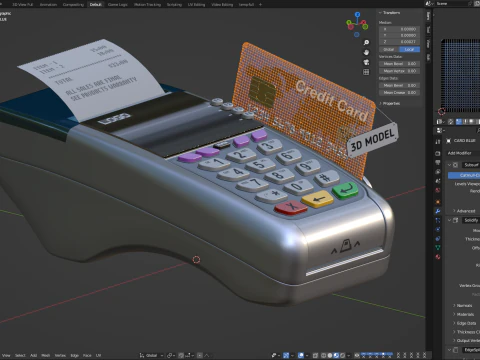The image size is (480, 360).
Task: Toggle snapping magnet in viewport header
Action: [181, 355]
